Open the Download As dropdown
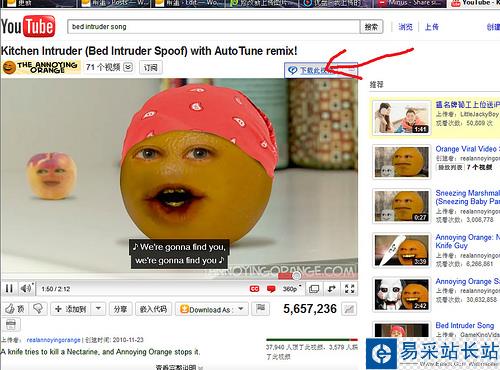This screenshot has height=370, width=500. pos(211,309)
